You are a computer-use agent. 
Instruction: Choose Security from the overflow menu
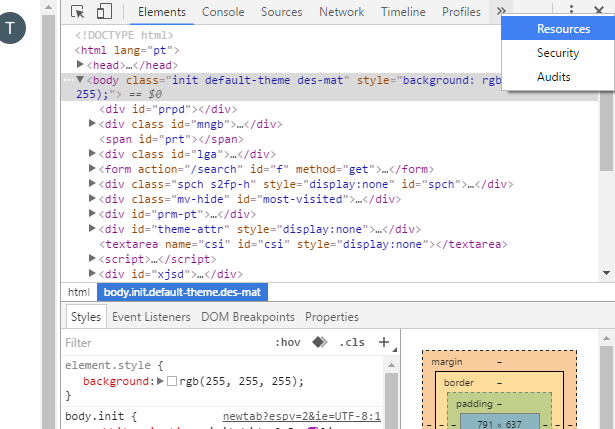click(558, 53)
